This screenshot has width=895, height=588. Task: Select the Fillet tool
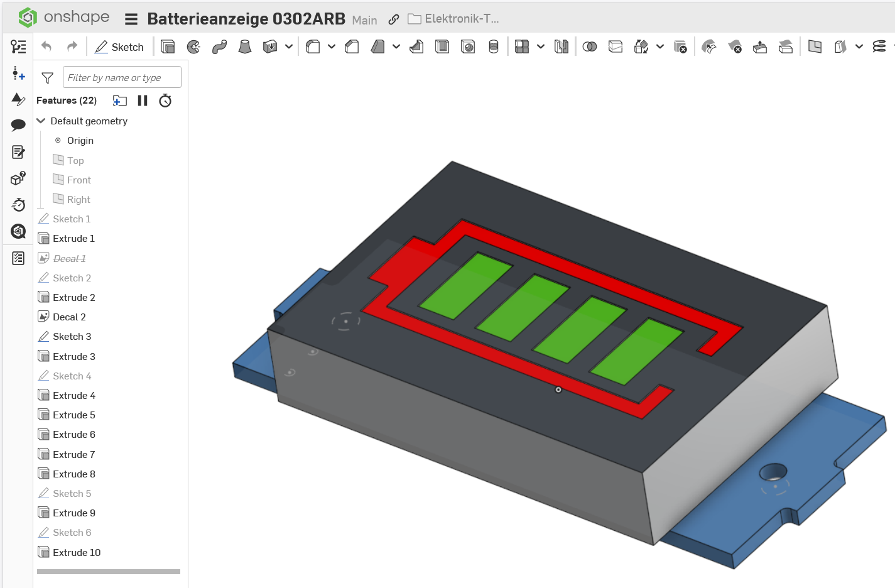coord(313,46)
